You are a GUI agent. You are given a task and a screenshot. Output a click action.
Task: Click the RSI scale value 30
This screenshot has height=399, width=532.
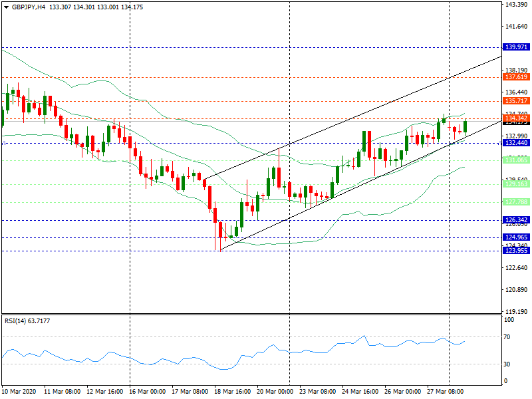[507, 364]
